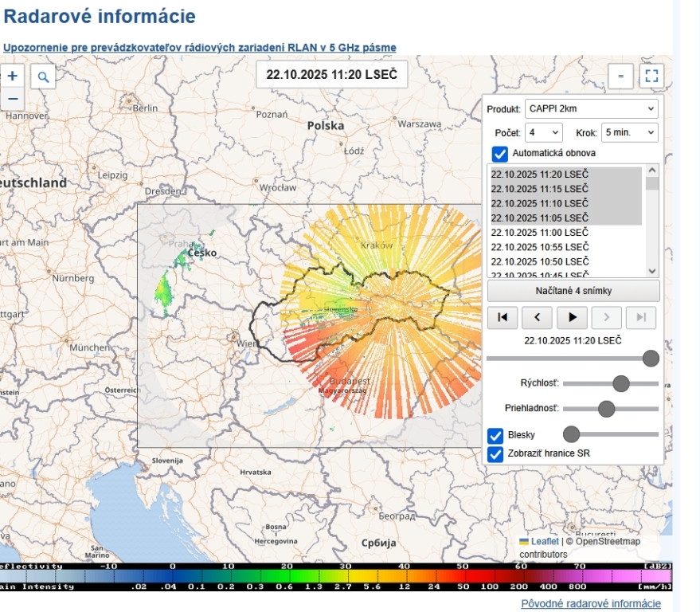The image size is (700, 612).
Task: Zoom in on the radar map
Action: 12,76
